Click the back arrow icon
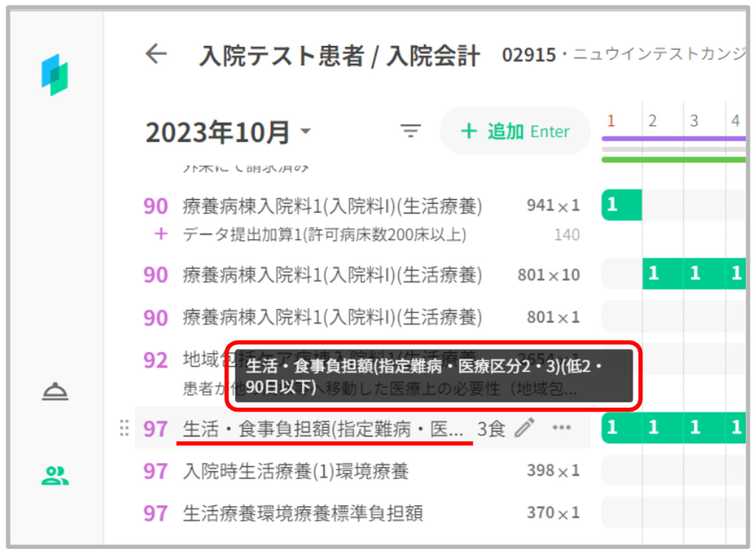756x555 pixels. coord(156,54)
